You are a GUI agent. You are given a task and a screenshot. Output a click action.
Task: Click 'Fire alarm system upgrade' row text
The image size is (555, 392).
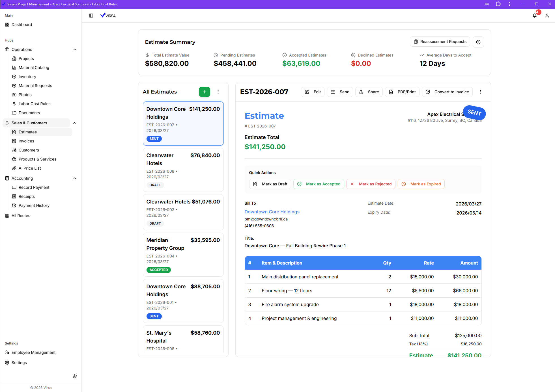click(x=290, y=304)
